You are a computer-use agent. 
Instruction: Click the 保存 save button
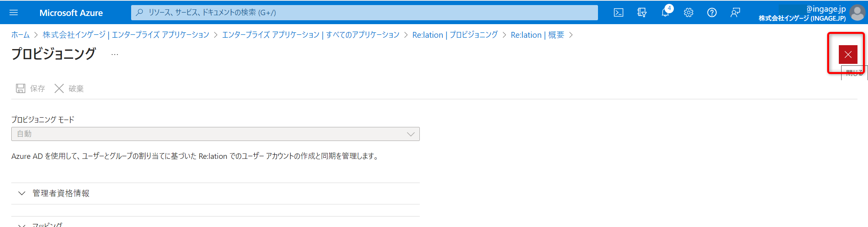coord(30,88)
